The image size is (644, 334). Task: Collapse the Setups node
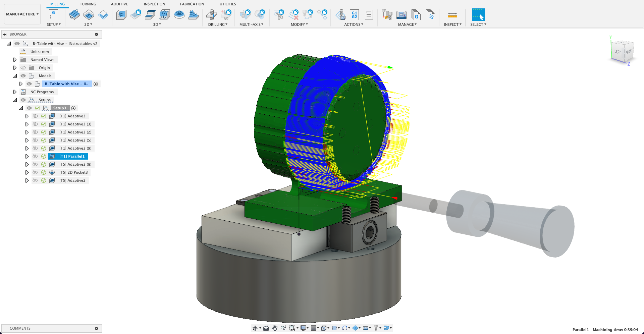(15, 100)
